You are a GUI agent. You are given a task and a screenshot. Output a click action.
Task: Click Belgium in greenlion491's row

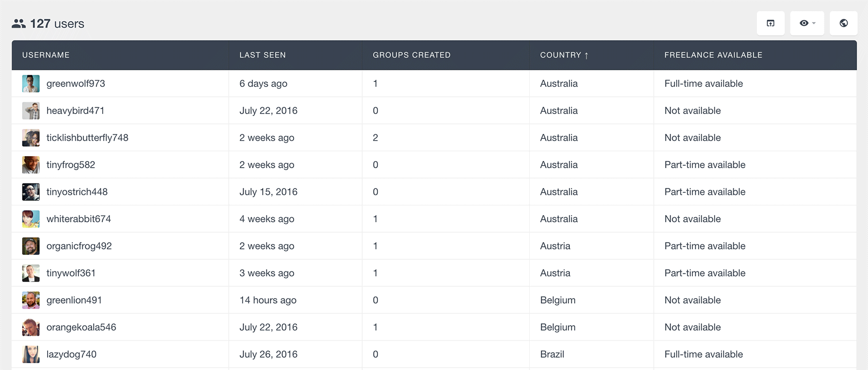tap(558, 300)
